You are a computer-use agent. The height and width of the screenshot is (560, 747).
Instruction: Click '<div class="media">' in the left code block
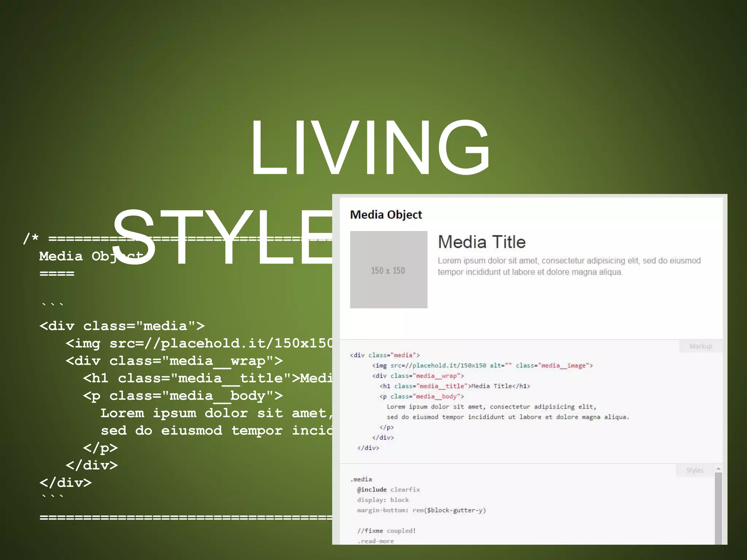click(122, 326)
